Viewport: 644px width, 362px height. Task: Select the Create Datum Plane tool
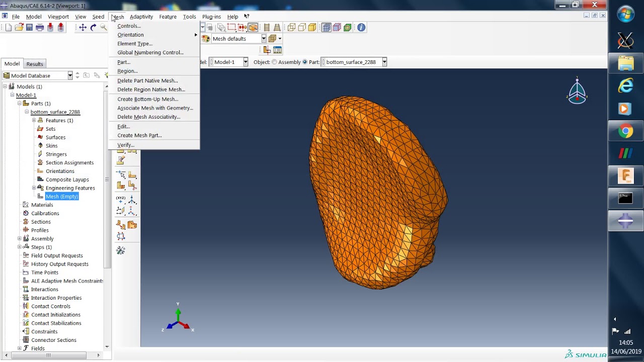(121, 211)
